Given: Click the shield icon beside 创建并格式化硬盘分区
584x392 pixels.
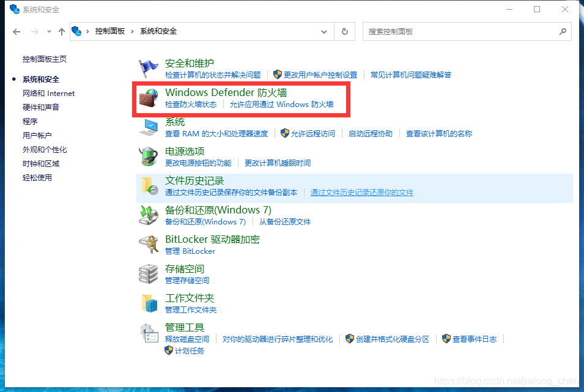Looking at the screenshot, I should click(x=350, y=339).
